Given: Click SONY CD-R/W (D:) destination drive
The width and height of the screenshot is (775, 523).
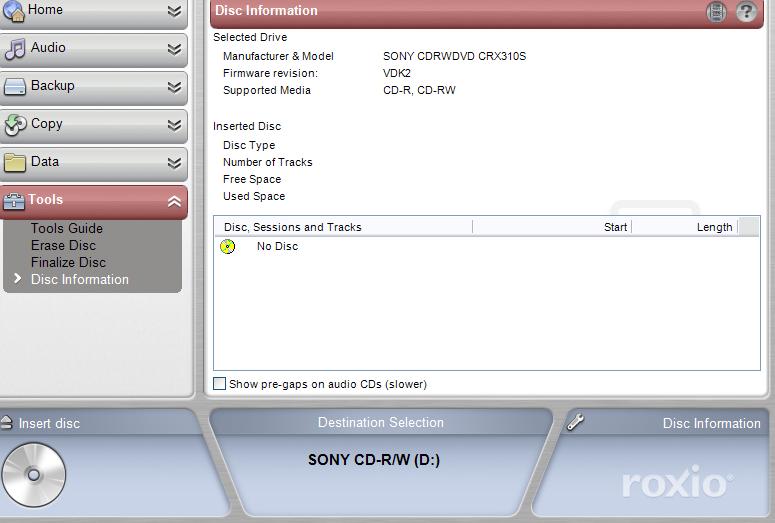Looking at the screenshot, I should 374,460.
